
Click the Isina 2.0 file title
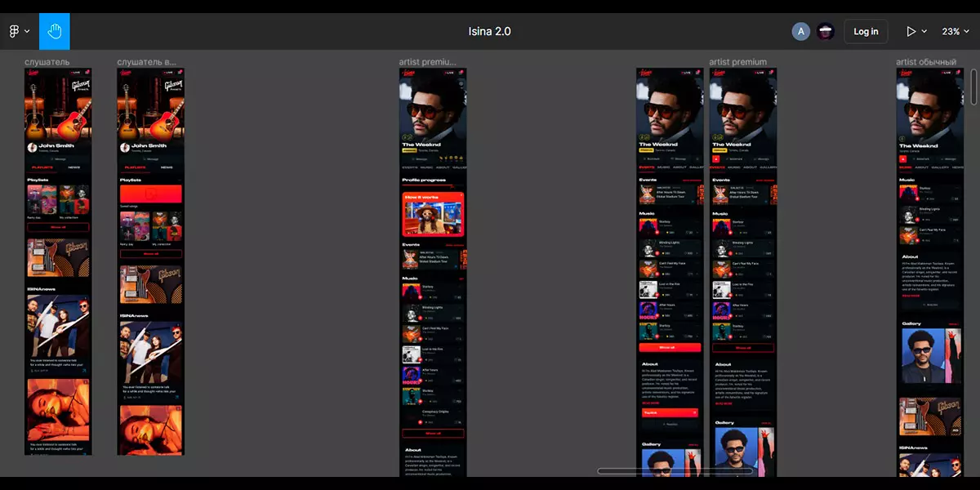[489, 31]
